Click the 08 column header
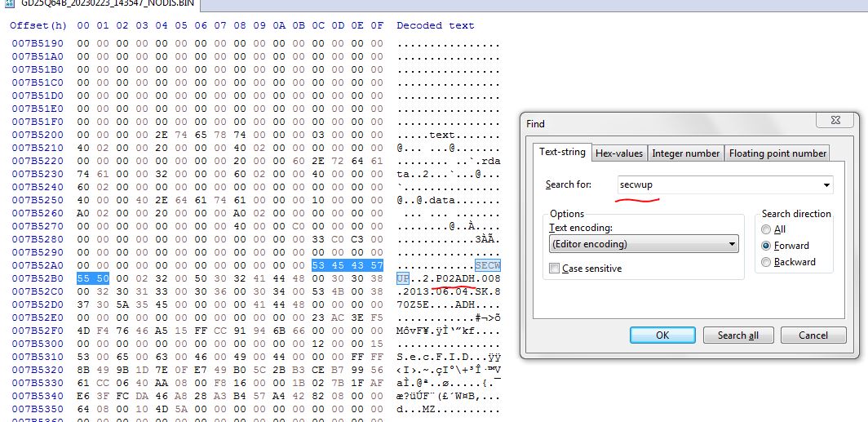Screen dimensions: 868x422 (x=240, y=25)
